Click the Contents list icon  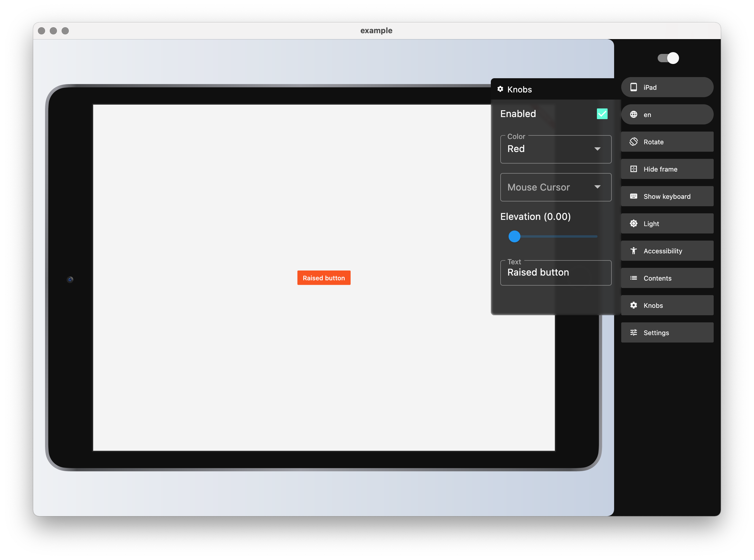[633, 278]
